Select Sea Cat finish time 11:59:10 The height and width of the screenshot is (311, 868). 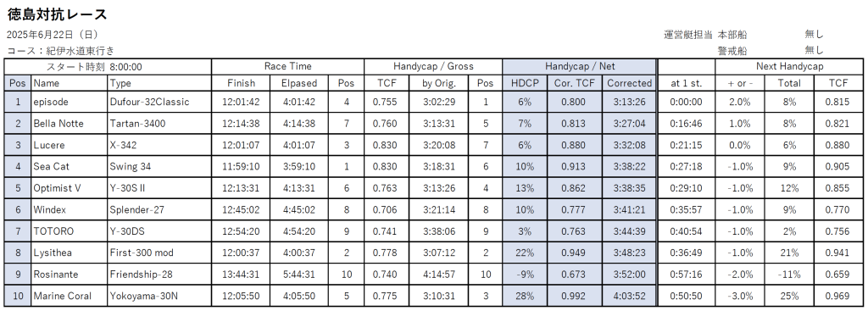pyautogui.click(x=241, y=167)
